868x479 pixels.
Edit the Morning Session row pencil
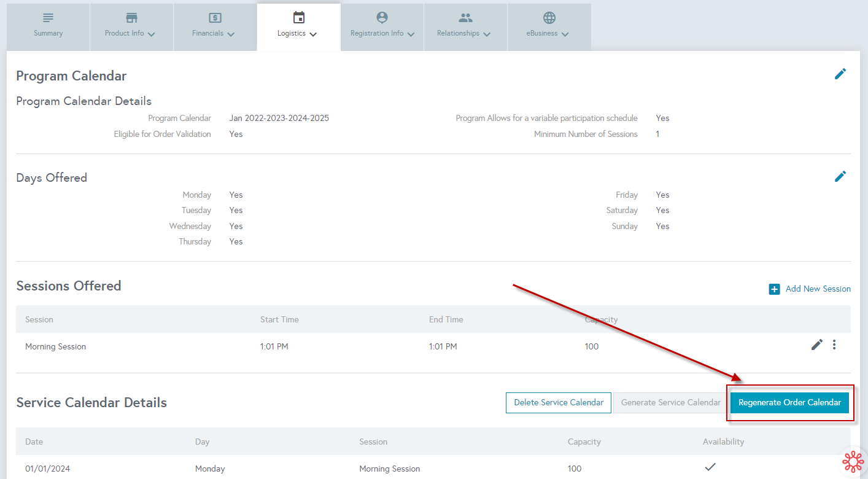tap(817, 345)
